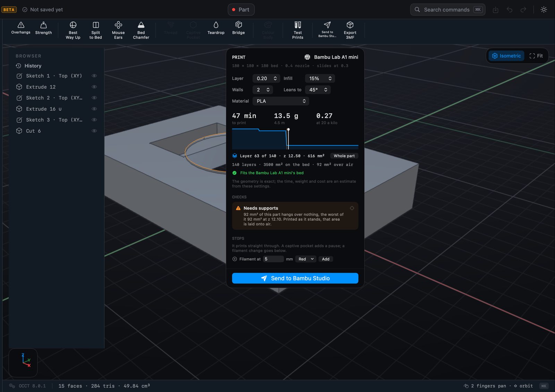Click the Filament at height input field
This screenshot has width=555, height=392.
click(x=273, y=259)
